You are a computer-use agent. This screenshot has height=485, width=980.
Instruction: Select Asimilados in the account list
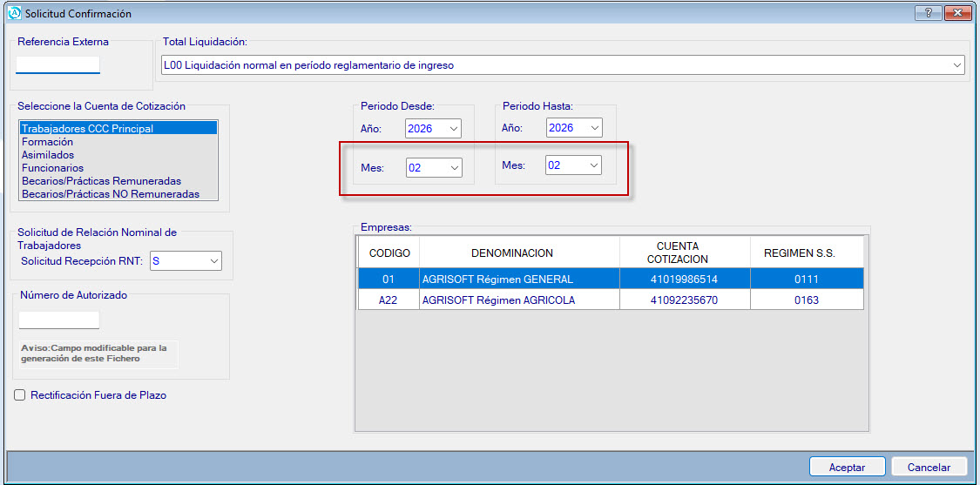click(x=48, y=155)
